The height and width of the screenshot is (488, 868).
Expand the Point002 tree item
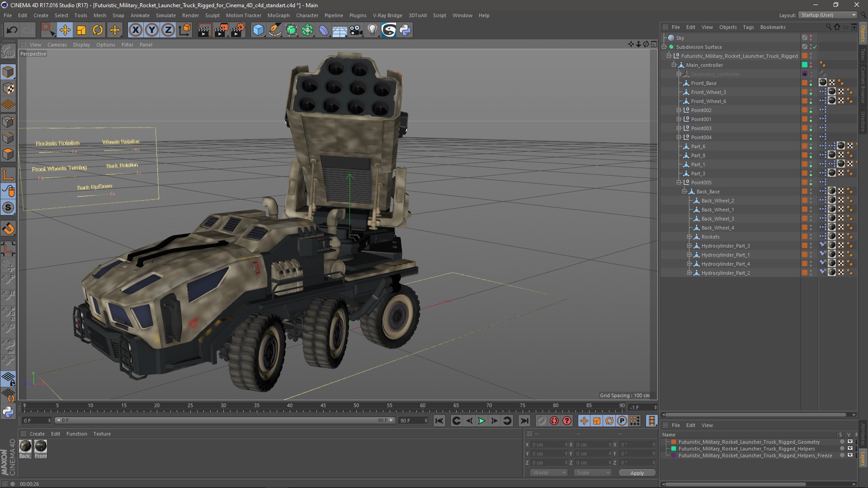point(679,110)
